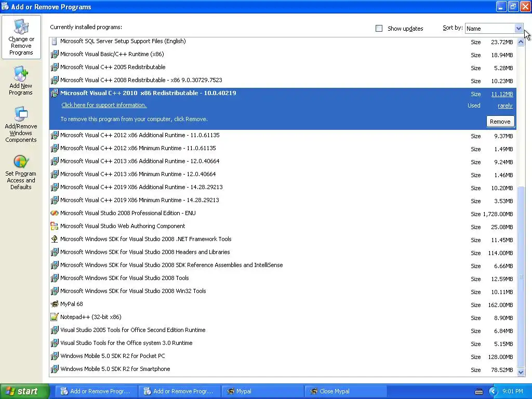532x399 pixels.
Task: Open Change or Remove Programs section
Action: pos(21,37)
